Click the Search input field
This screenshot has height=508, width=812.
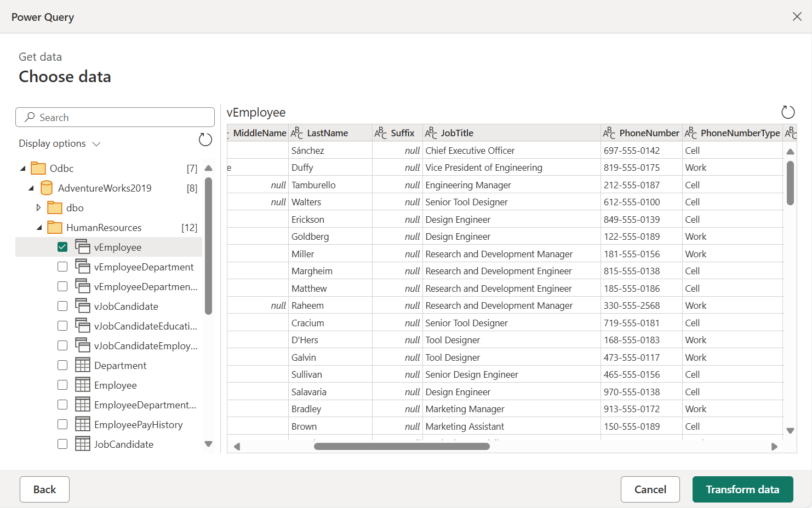pos(115,118)
